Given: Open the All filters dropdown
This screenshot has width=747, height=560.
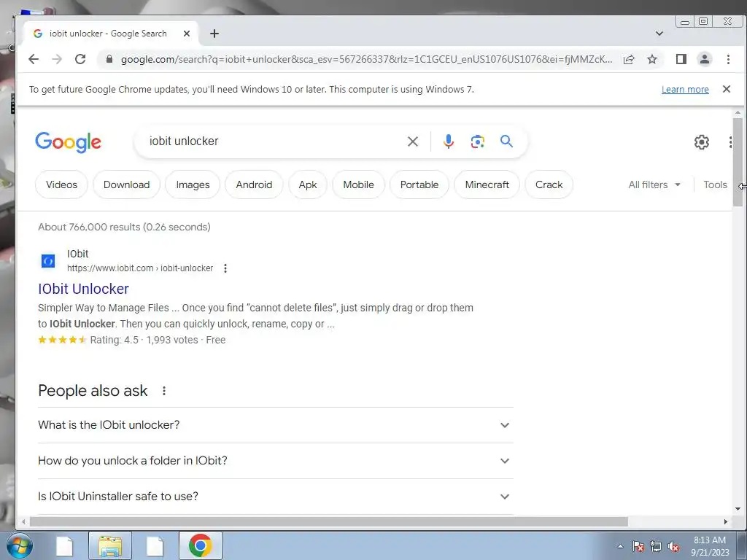Looking at the screenshot, I should 654,184.
